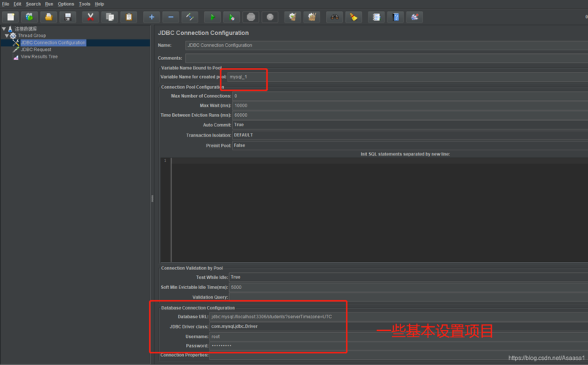Open the Auto Commit dropdown

(410, 125)
